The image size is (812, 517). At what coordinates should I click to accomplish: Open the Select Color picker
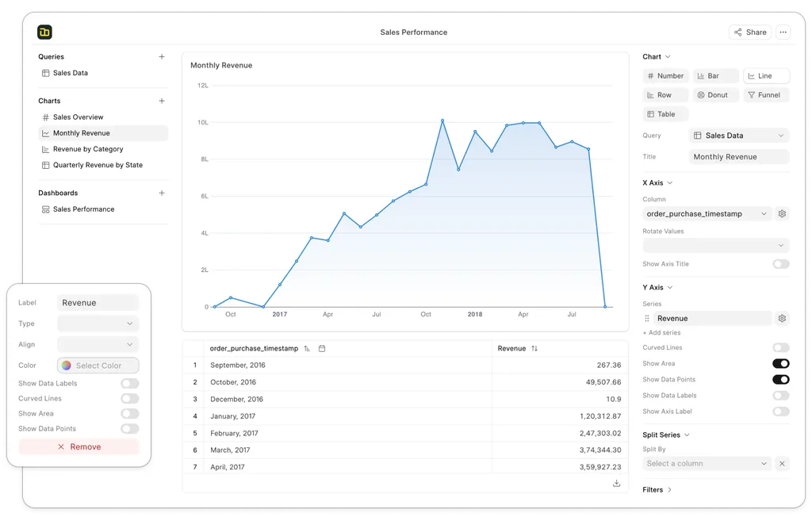click(98, 366)
